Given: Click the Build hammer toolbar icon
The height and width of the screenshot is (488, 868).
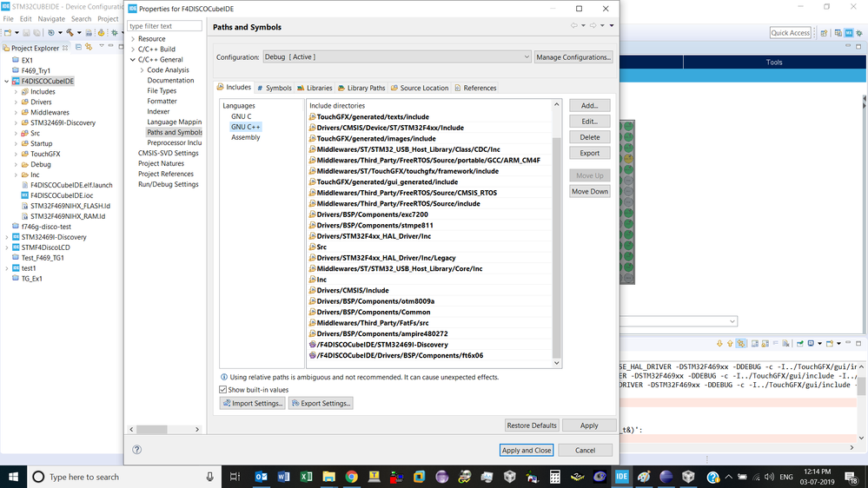Looking at the screenshot, I should click(x=70, y=33).
